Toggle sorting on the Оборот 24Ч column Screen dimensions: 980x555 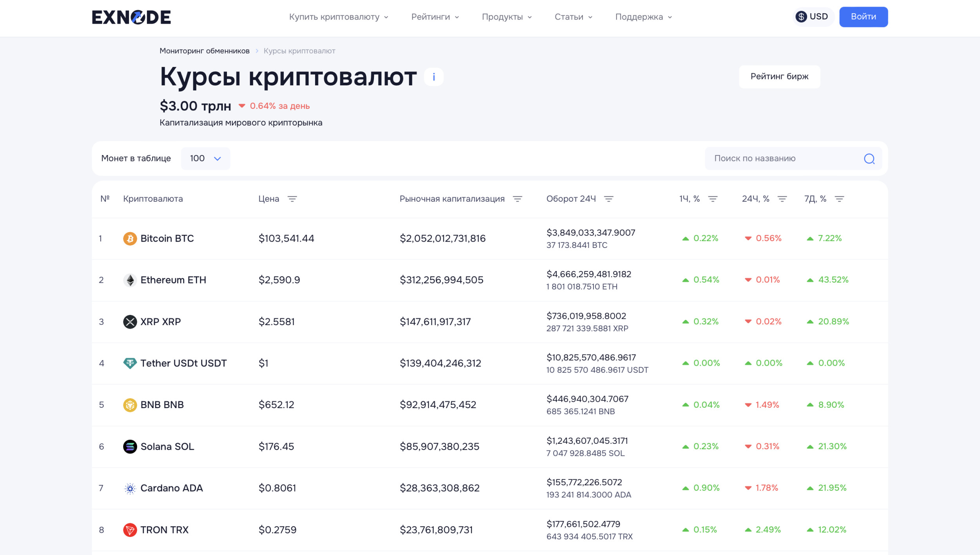pos(608,199)
